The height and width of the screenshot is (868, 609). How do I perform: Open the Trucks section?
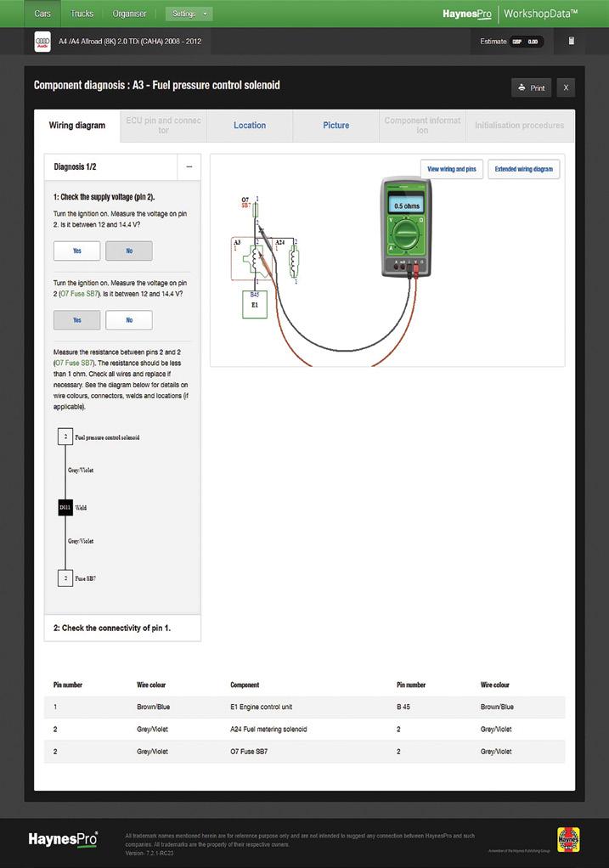(82, 14)
